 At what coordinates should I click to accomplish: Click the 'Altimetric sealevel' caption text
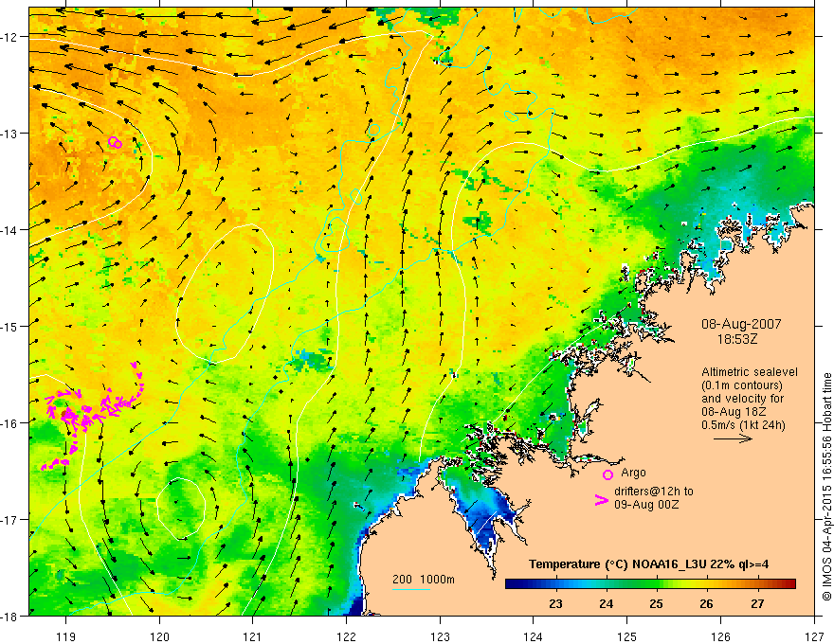point(750,372)
